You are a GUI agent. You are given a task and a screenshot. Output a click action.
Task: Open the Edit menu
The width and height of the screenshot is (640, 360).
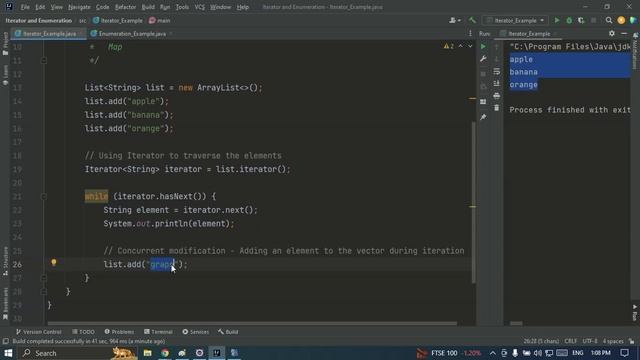[40, 7]
